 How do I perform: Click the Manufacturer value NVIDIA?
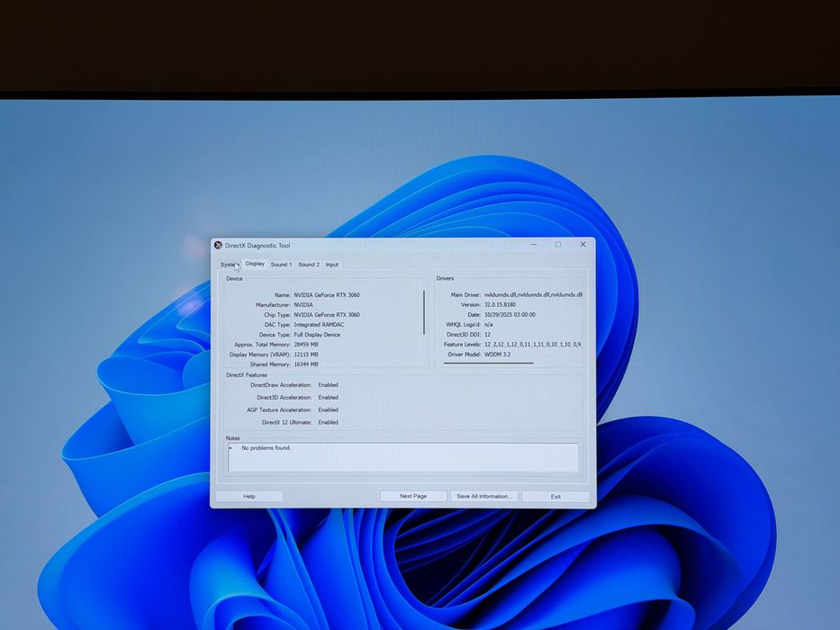tap(303, 305)
